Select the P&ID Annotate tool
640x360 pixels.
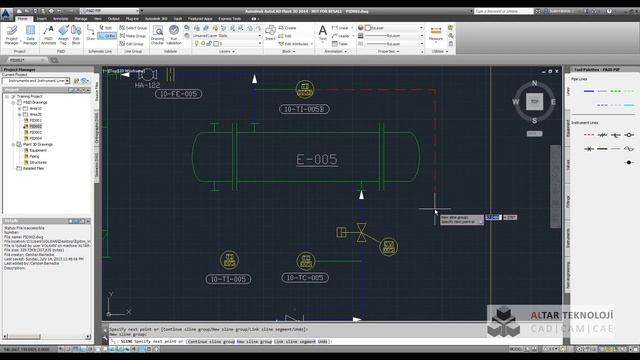point(49,35)
